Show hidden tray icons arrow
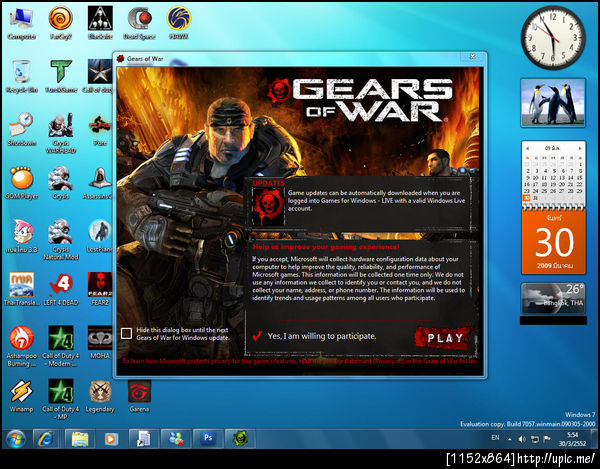The image size is (600, 469). click(x=510, y=440)
